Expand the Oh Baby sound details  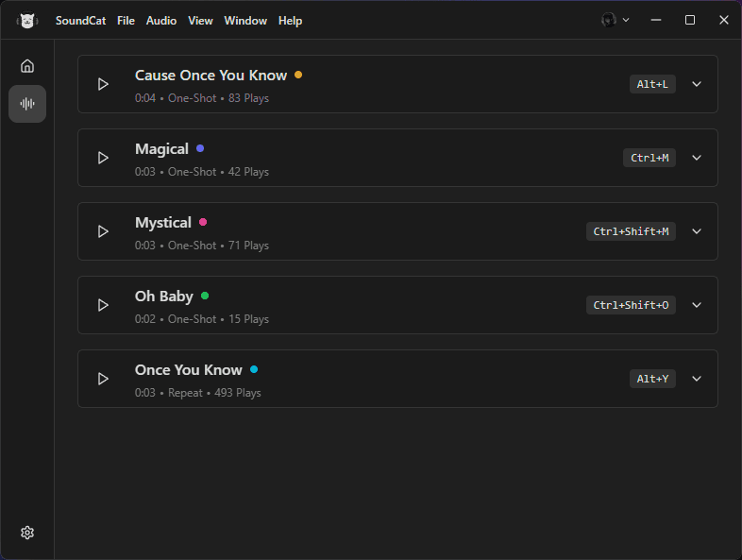(x=697, y=305)
